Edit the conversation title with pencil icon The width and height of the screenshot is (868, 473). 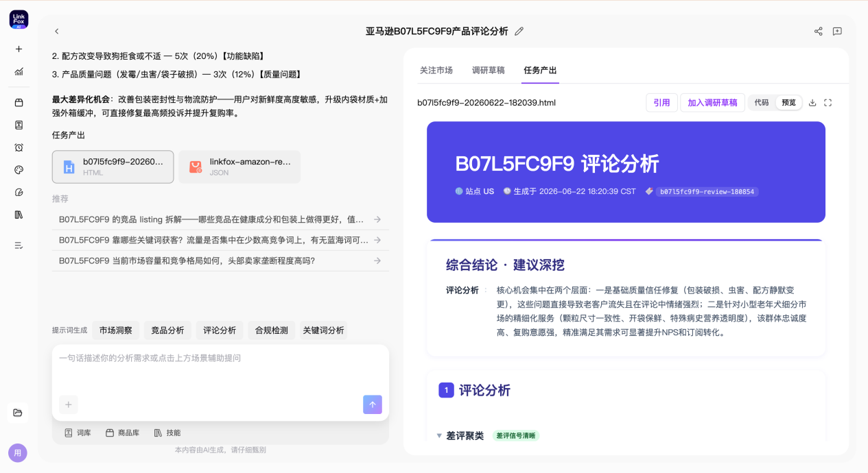(519, 32)
